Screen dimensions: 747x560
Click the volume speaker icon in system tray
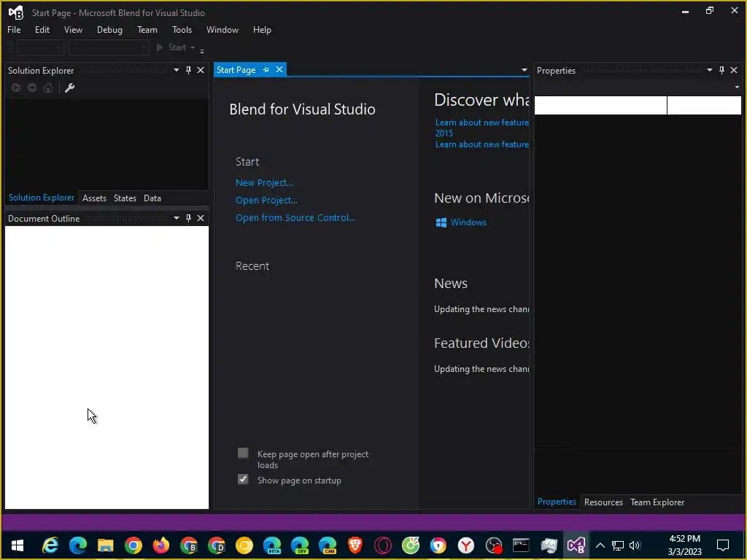[x=635, y=545]
